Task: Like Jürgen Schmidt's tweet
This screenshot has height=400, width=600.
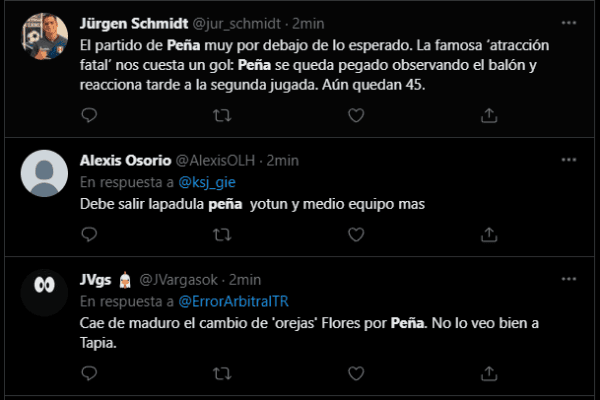Action: point(355,117)
